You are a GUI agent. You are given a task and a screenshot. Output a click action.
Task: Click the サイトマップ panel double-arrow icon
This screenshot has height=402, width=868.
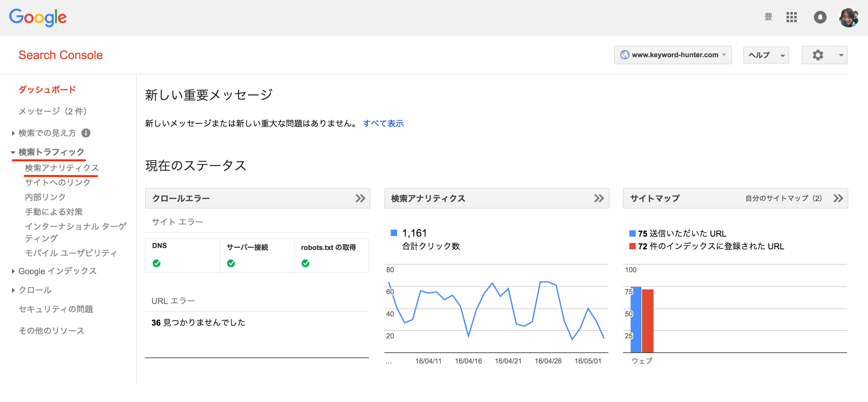coord(838,198)
